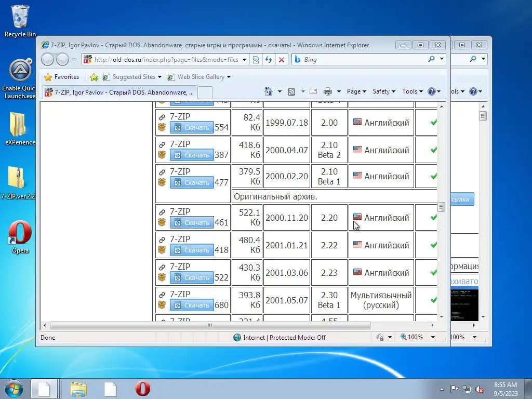Click the Bing search magnifier icon
Viewport: 532px width, 399px height.
tap(431, 59)
